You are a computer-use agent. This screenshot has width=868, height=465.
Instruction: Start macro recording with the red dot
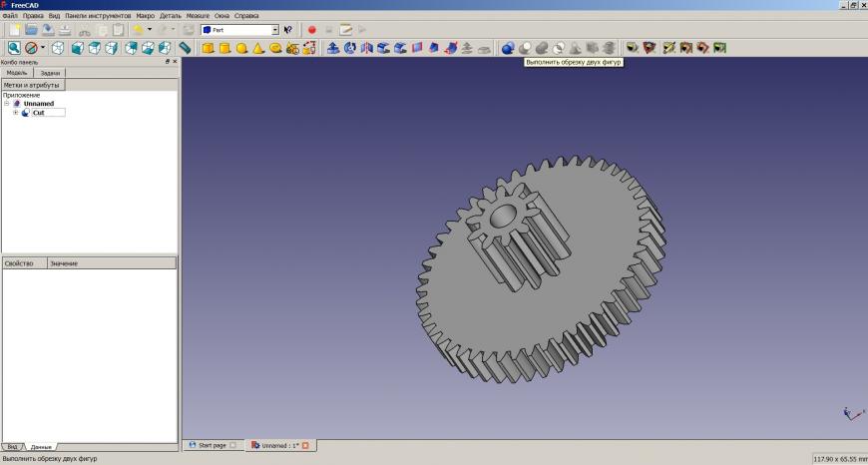pyautogui.click(x=312, y=30)
